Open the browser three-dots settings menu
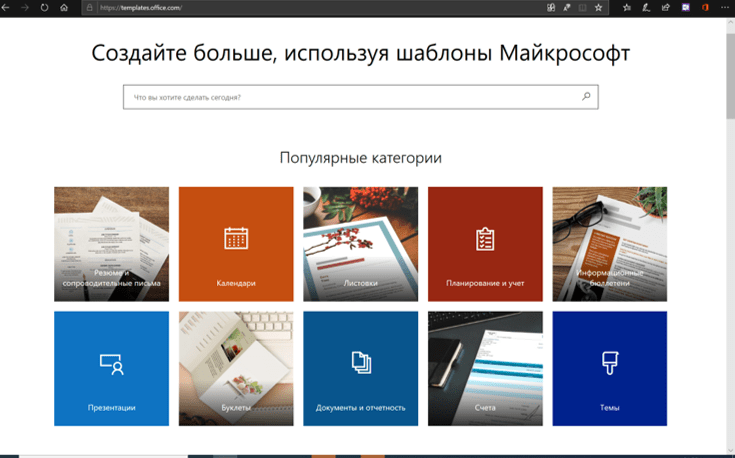735x458 pixels. point(725,8)
